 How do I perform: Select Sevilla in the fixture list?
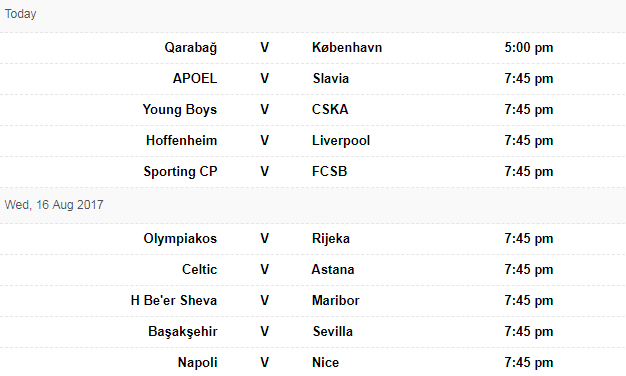click(x=333, y=331)
